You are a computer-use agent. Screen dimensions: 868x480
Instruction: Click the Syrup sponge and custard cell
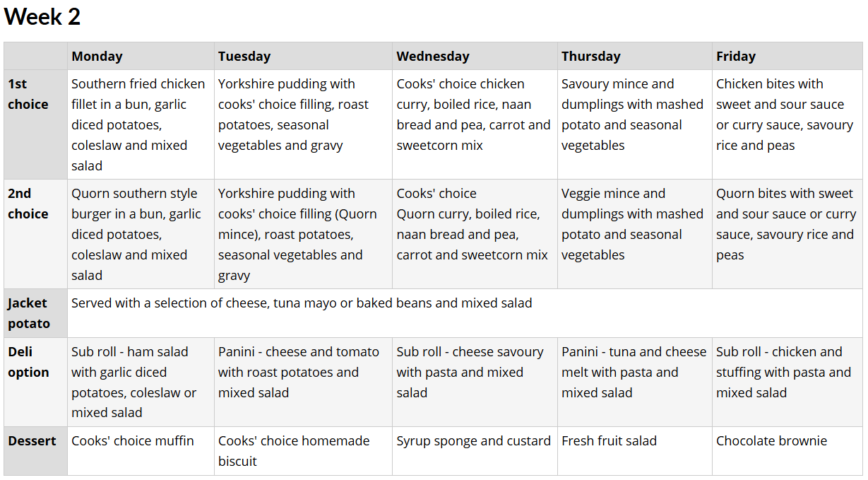[x=475, y=450]
